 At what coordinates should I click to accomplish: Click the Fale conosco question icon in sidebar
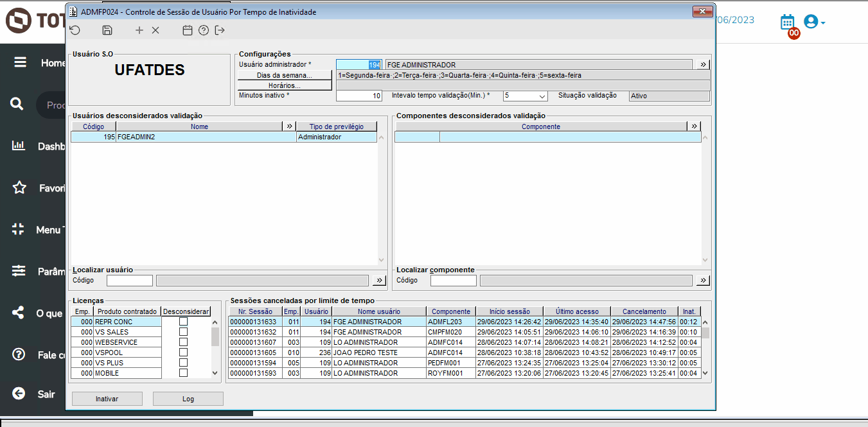[x=18, y=354]
